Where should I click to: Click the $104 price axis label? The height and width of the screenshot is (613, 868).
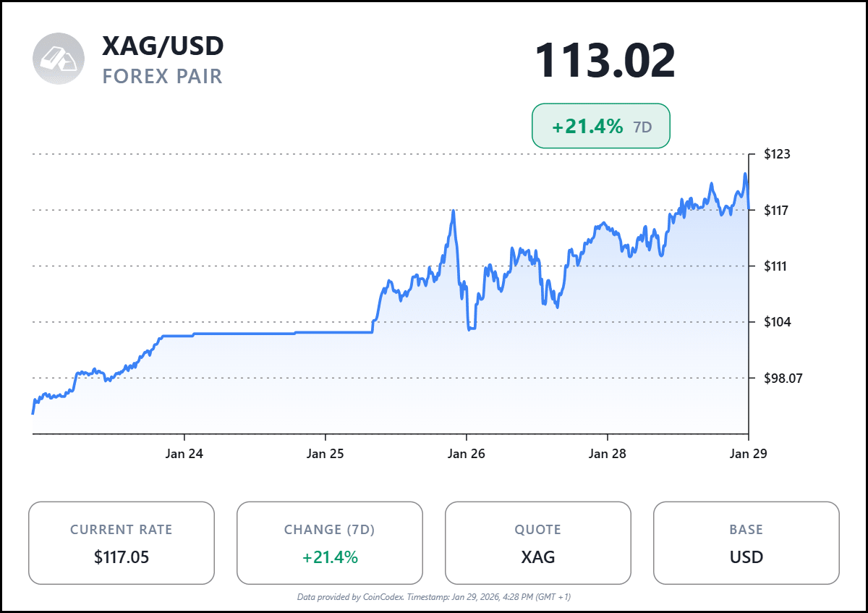pos(778,322)
